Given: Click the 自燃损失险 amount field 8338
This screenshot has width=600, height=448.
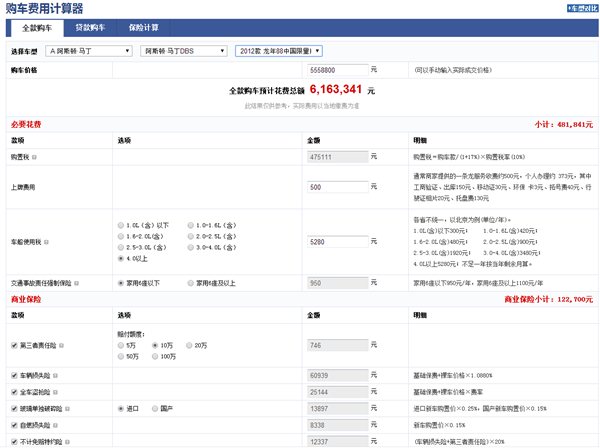Looking at the screenshot, I should click(338, 425).
